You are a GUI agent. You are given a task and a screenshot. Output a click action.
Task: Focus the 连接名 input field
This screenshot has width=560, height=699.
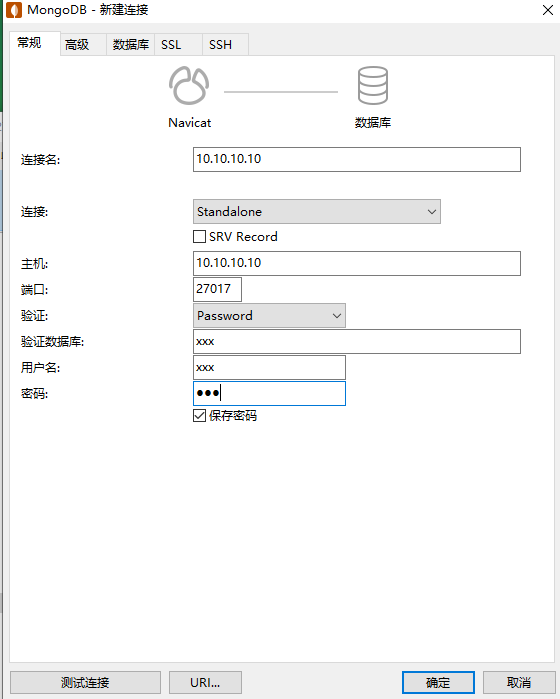(x=357, y=159)
